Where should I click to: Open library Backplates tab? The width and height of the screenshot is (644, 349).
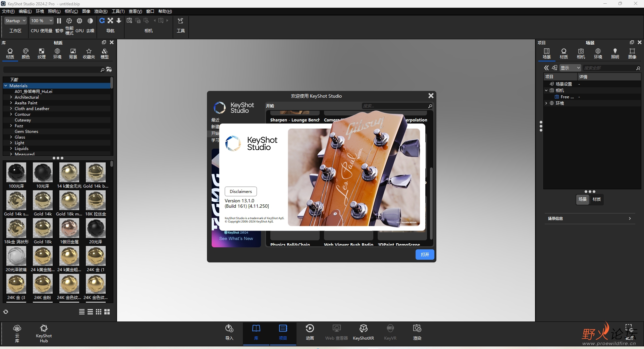[x=73, y=54]
